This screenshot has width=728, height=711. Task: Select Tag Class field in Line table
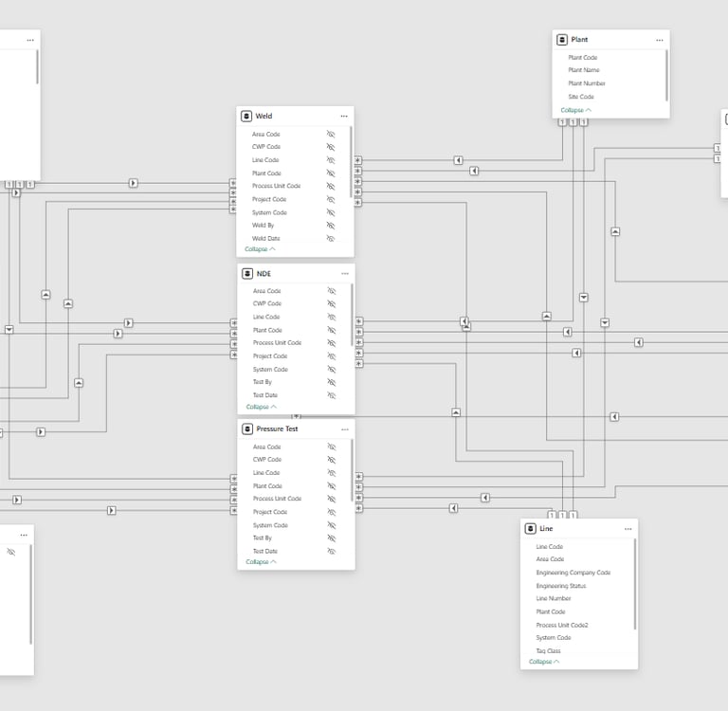[x=548, y=651]
